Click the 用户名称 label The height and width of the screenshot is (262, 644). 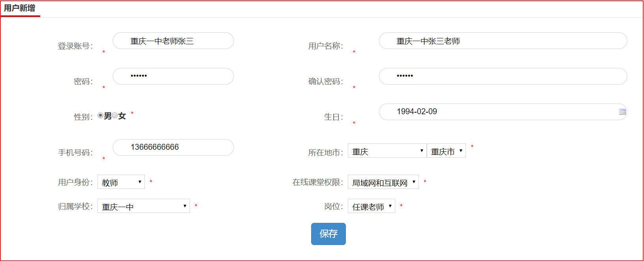coord(326,46)
